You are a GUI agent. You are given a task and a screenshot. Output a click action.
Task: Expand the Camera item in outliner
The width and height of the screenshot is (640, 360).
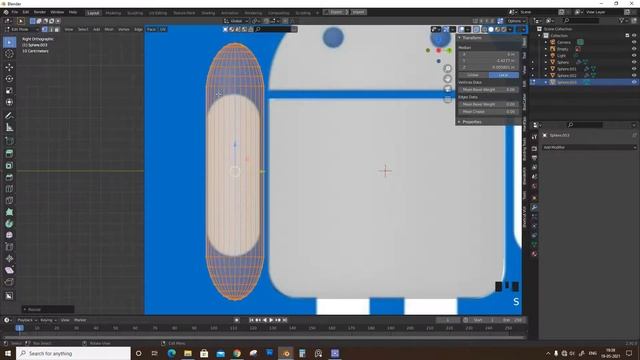point(546,42)
